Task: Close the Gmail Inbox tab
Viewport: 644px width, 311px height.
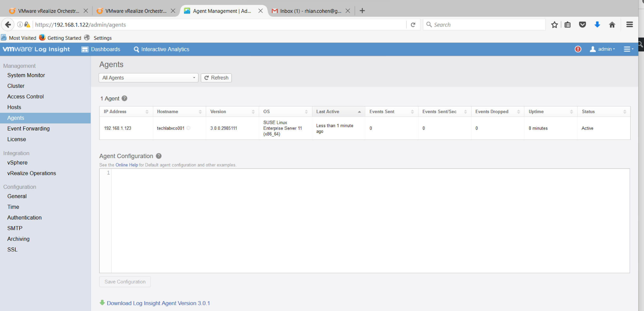Action: point(347,11)
